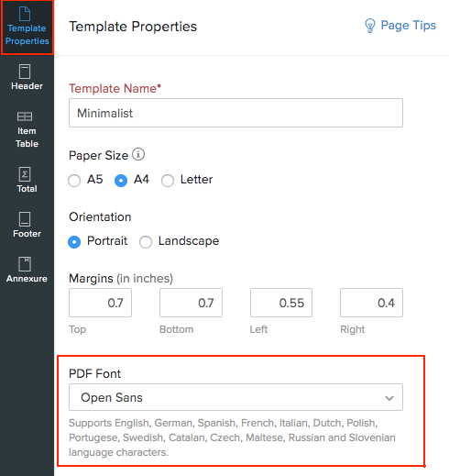Open the Header section in sidebar
The width and height of the screenshot is (449, 476).
point(27,77)
